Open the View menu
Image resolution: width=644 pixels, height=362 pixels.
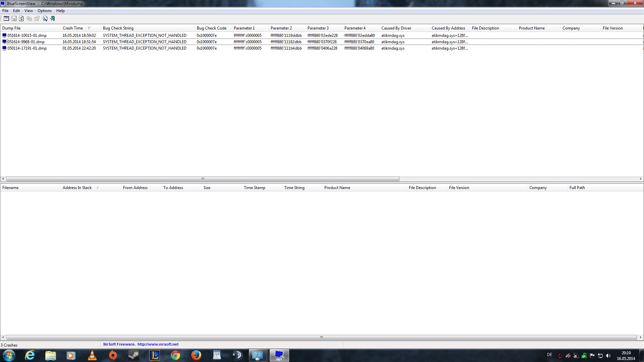(29, 11)
